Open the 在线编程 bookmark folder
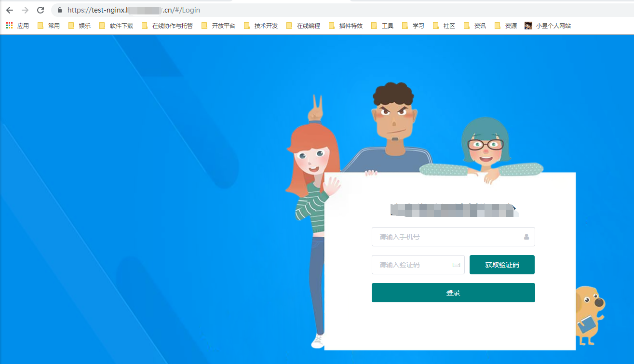Screen dimensions: 634x364 pyautogui.click(x=303, y=26)
